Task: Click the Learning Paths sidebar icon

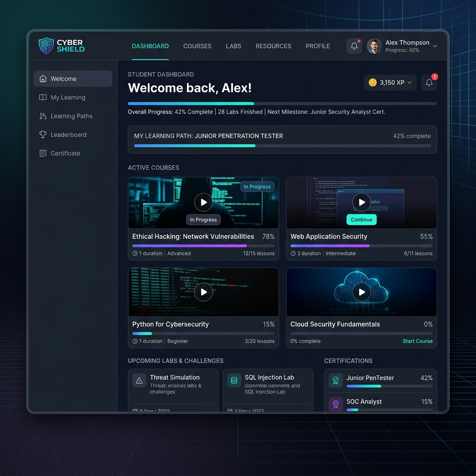Action: (x=43, y=116)
